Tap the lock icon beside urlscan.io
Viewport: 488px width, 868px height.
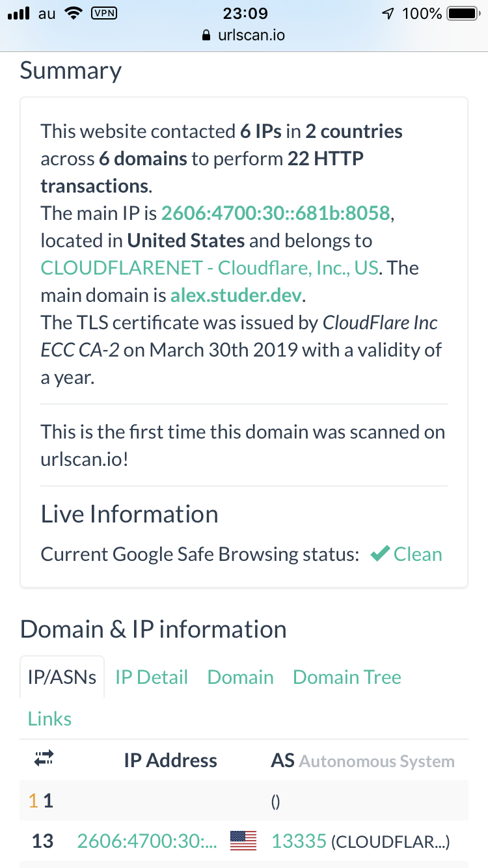coord(207,36)
